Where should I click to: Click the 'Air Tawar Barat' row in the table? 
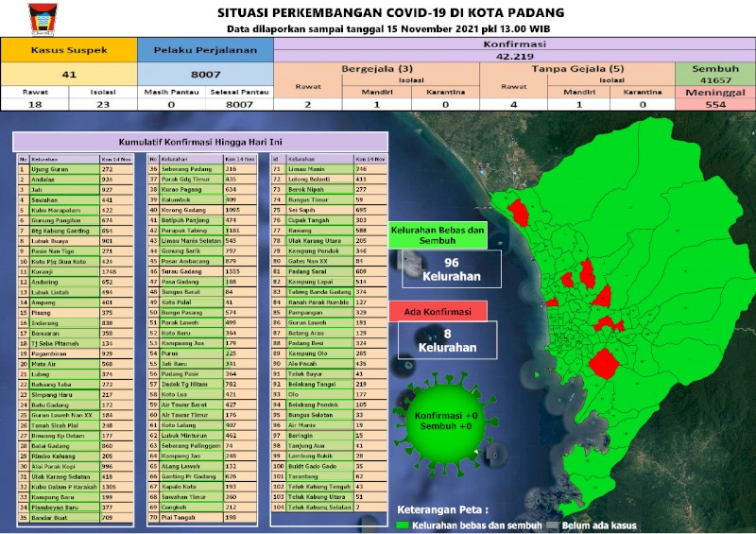coord(202,405)
